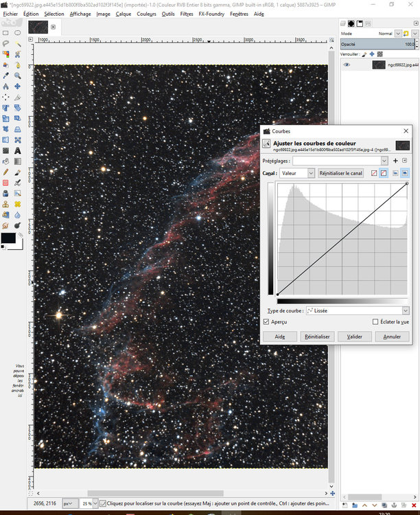Click the curve's top-right control point
Image resolution: width=420 pixels, height=515 pixels.
(x=407, y=183)
